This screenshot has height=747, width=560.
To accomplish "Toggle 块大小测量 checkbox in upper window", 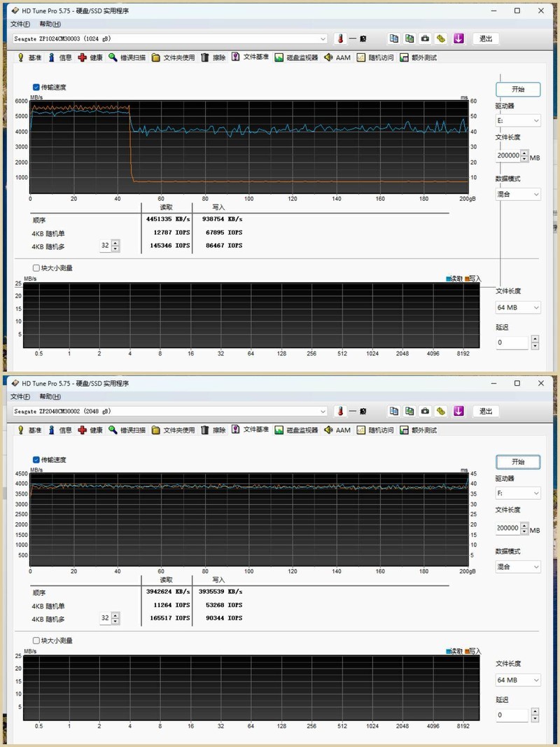I will pyautogui.click(x=36, y=268).
